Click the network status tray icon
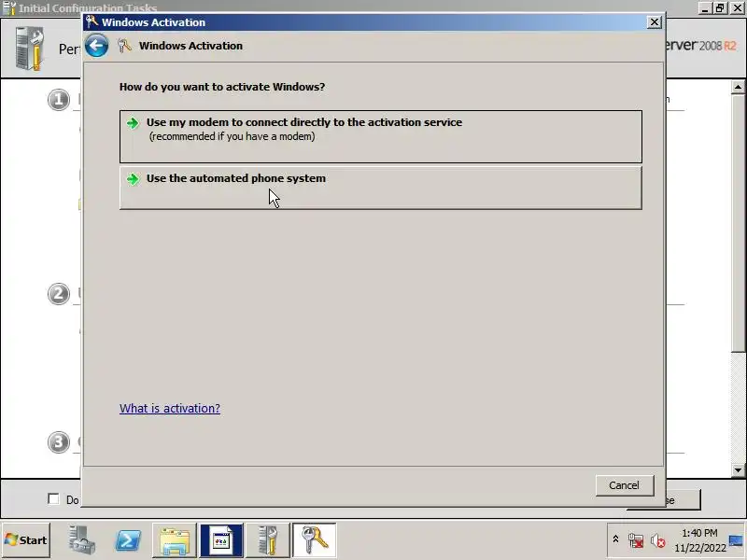The image size is (747, 560). [x=636, y=540]
